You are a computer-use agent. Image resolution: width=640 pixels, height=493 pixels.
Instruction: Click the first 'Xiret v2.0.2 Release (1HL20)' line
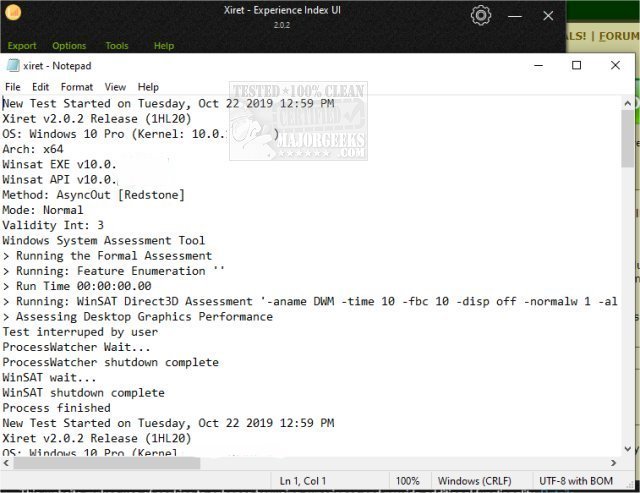[x=97, y=119]
